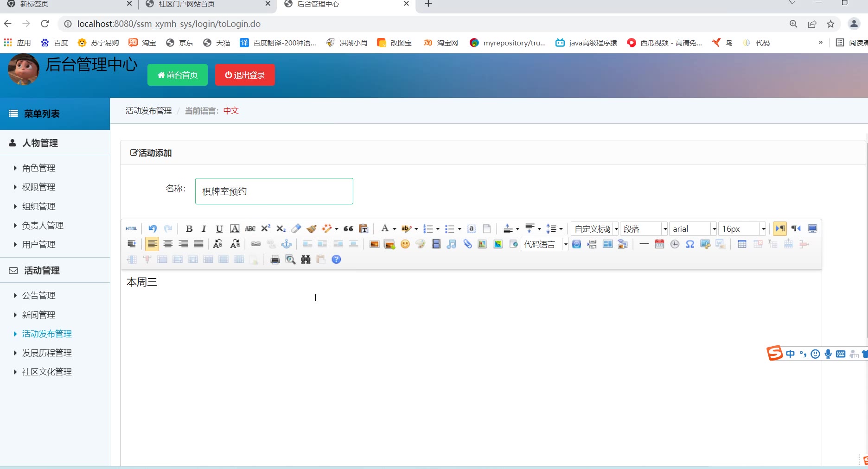Clear formatting with the eraser icon
Screen dimensions: 868x469
coord(296,228)
